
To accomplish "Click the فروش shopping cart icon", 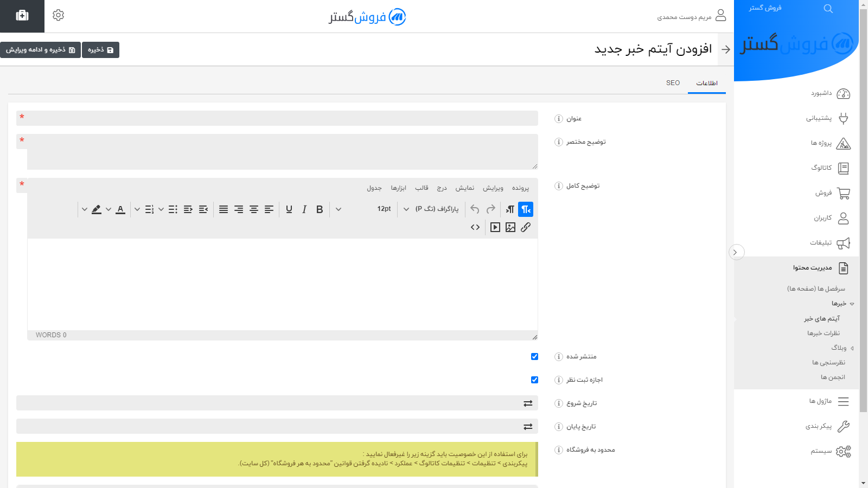I will coord(843,193).
